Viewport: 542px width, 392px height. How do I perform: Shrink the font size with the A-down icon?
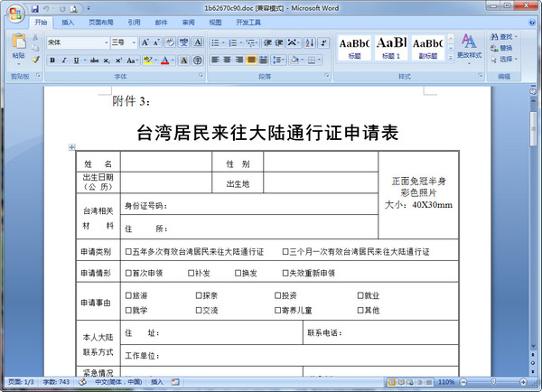156,42
